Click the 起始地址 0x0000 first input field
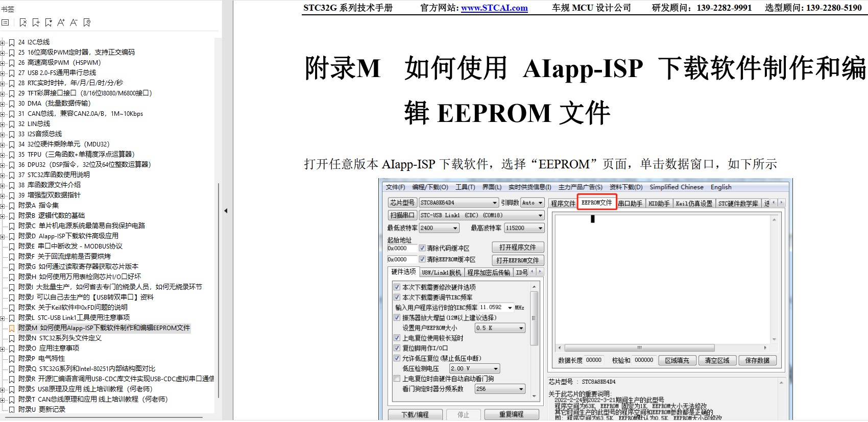This screenshot has width=868, height=422. [402, 249]
